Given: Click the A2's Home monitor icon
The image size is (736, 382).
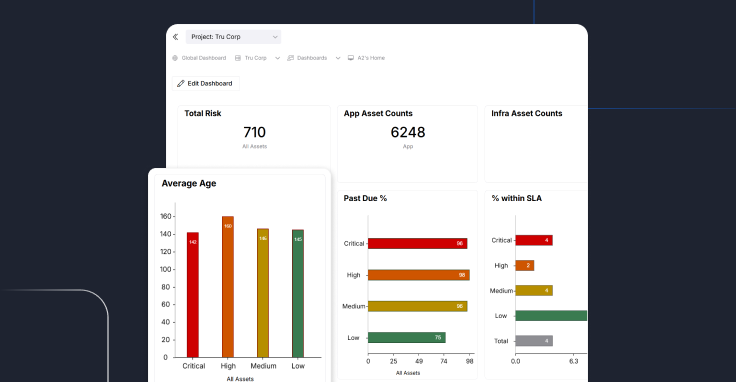Looking at the screenshot, I should (351, 58).
